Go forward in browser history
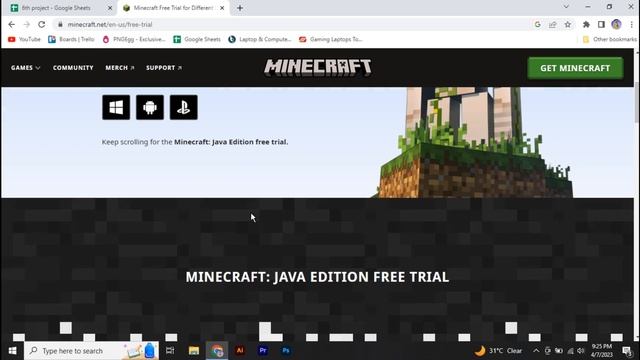 pos(27,24)
